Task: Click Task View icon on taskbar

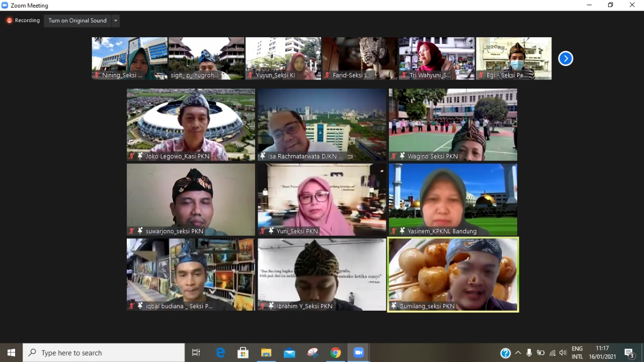Action: tap(196, 353)
